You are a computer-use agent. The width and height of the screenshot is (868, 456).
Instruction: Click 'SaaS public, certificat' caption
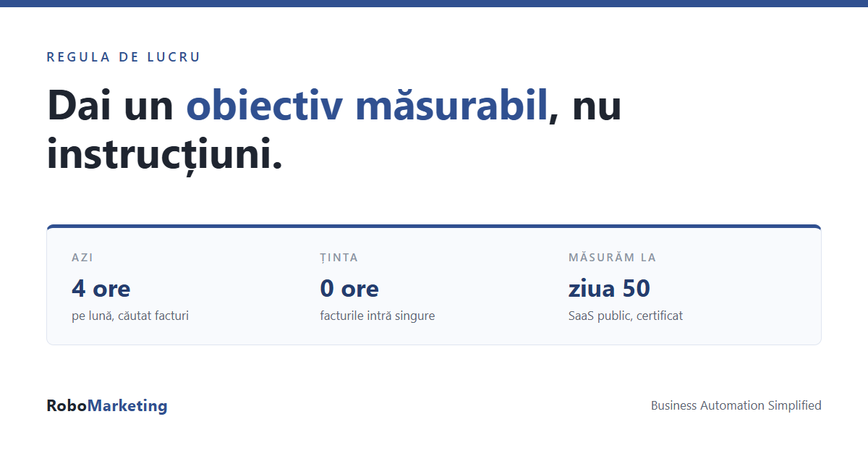[x=626, y=316]
